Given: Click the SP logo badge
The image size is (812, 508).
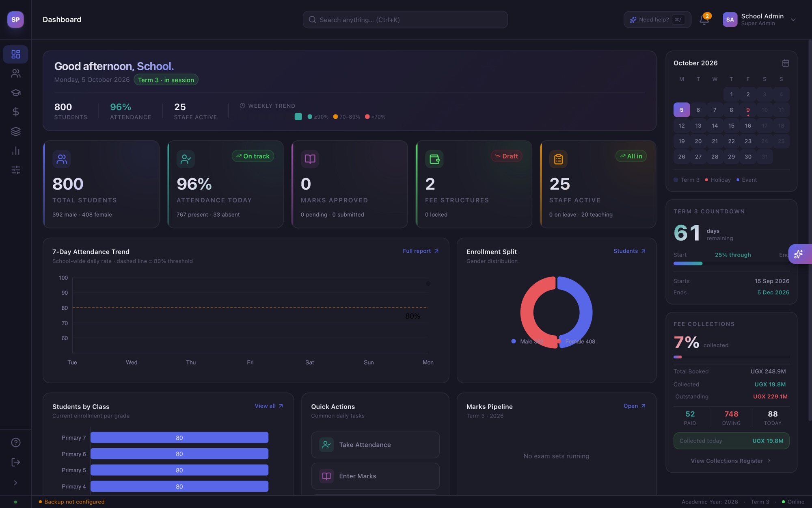Looking at the screenshot, I should (x=15, y=20).
